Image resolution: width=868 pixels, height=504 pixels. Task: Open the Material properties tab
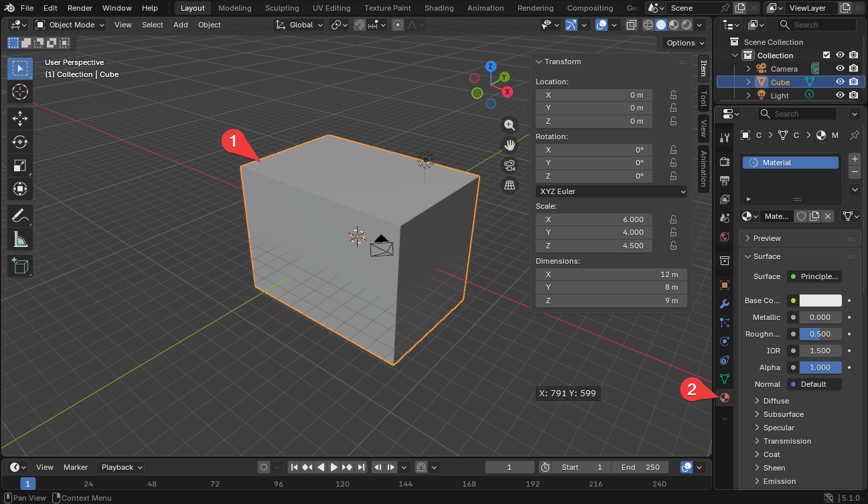tap(725, 398)
